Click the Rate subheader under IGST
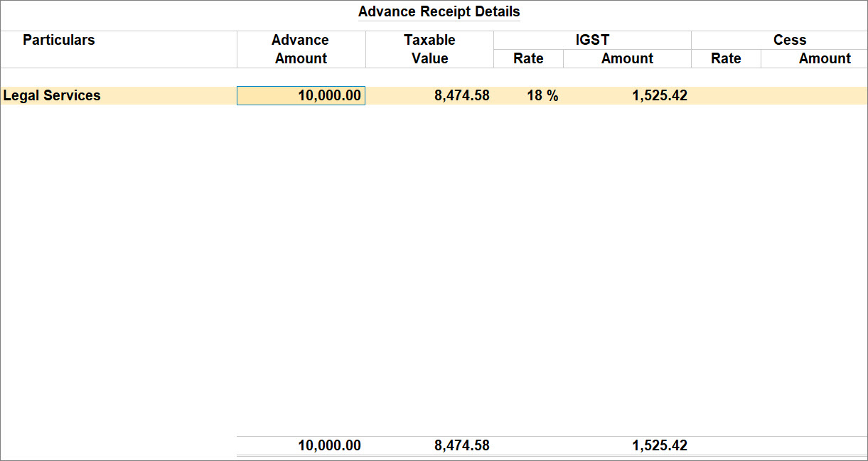The height and width of the screenshot is (461, 868). point(528,58)
